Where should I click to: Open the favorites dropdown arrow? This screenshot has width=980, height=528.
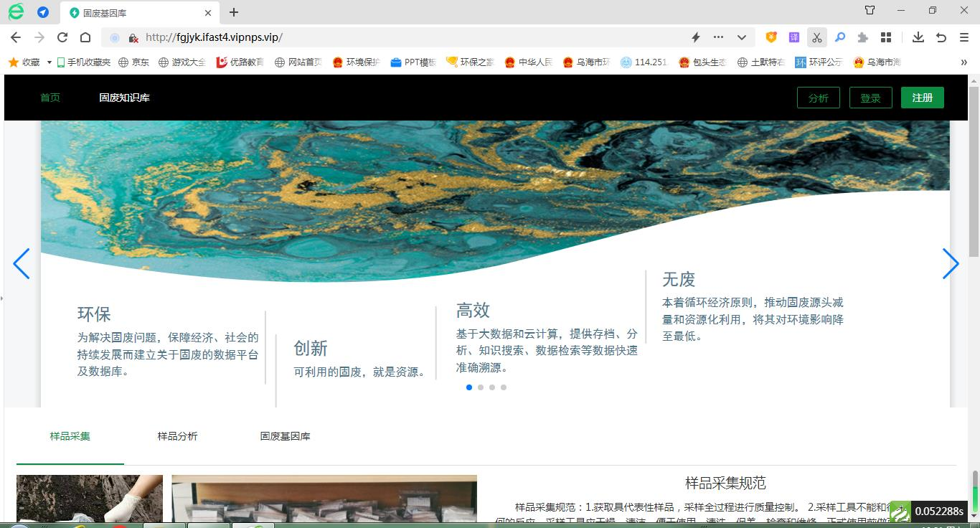[50, 62]
